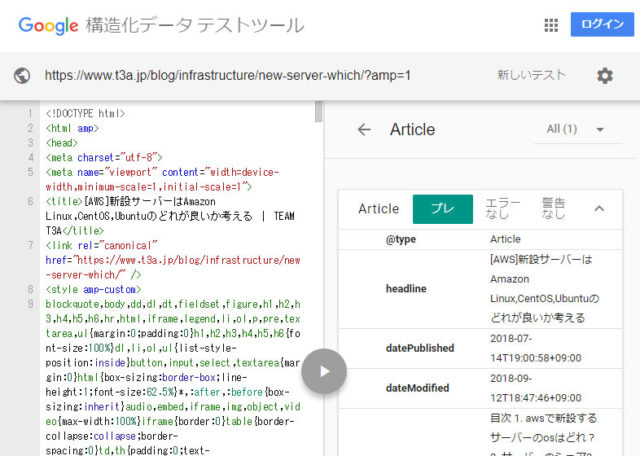Click the <title> code line
Screen dimensions: 640x456
(x=170, y=216)
